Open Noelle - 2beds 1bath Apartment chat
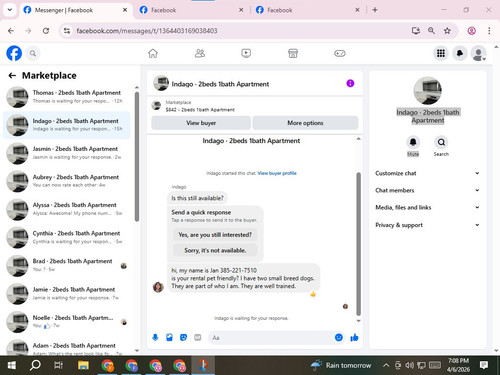Screen dimensions: 500x375 (67, 322)
